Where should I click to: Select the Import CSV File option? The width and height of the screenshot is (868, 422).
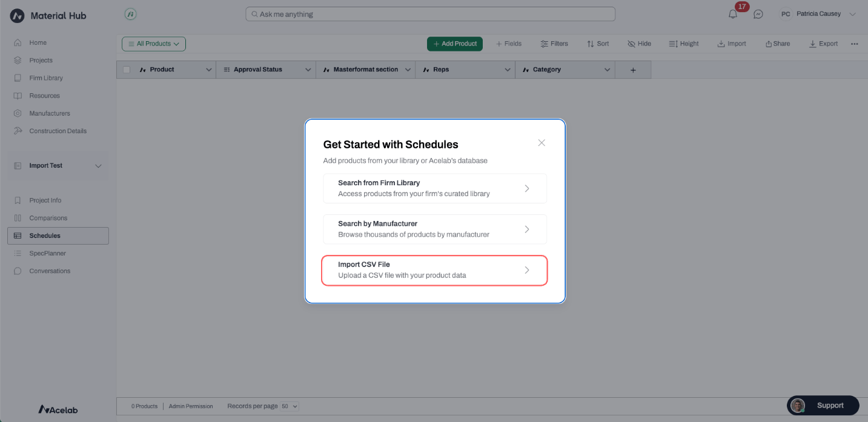[434, 270]
